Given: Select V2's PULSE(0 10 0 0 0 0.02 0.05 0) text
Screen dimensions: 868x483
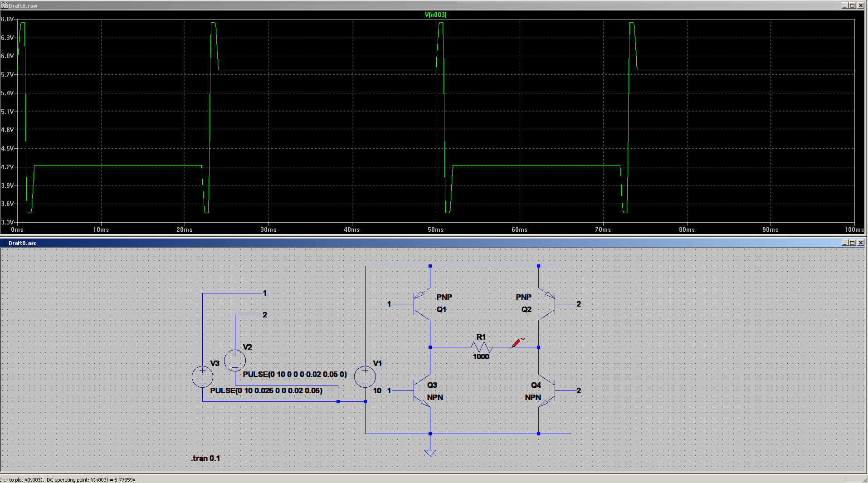Looking at the screenshot, I should coord(295,374).
